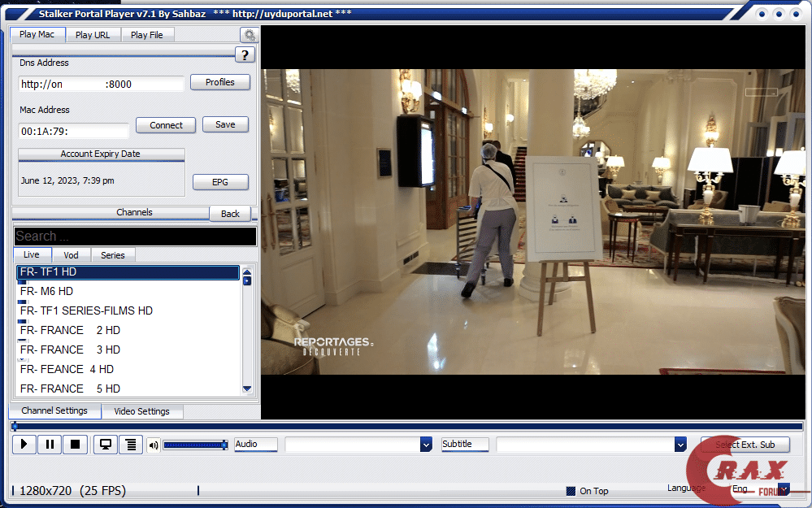The width and height of the screenshot is (812, 508).
Task: Open the Audio track dropdown
Action: point(425,445)
